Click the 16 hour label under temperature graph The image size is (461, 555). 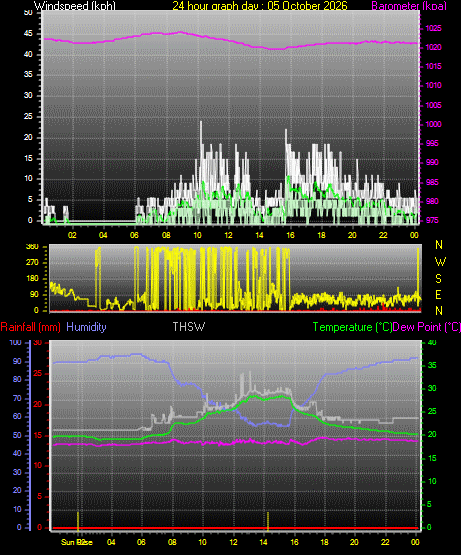tap(294, 542)
